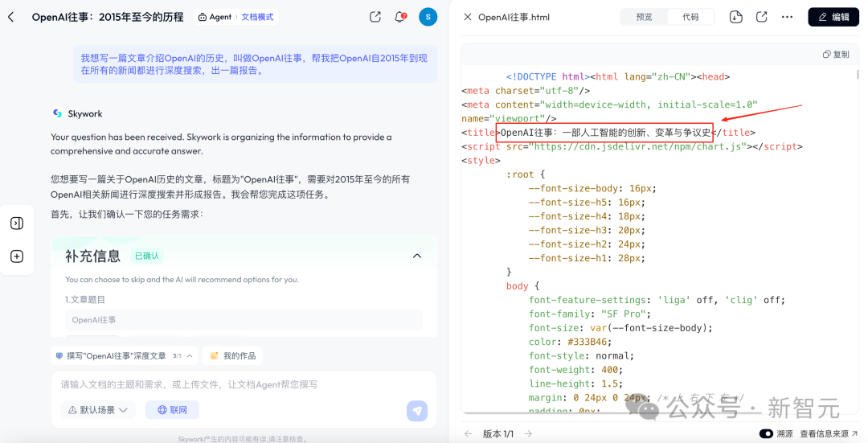This screenshot has width=868, height=443.
Task: Click the 已确认 status tag
Action: point(147,256)
